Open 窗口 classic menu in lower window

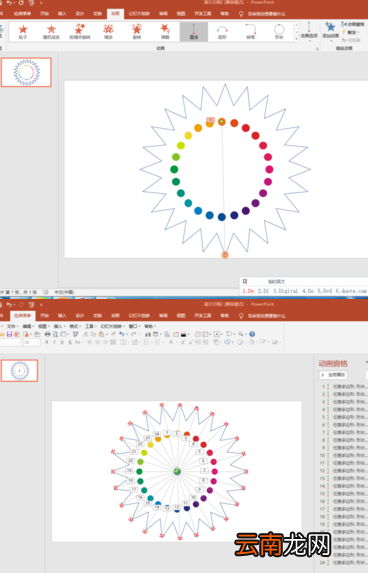pyautogui.click(x=134, y=326)
